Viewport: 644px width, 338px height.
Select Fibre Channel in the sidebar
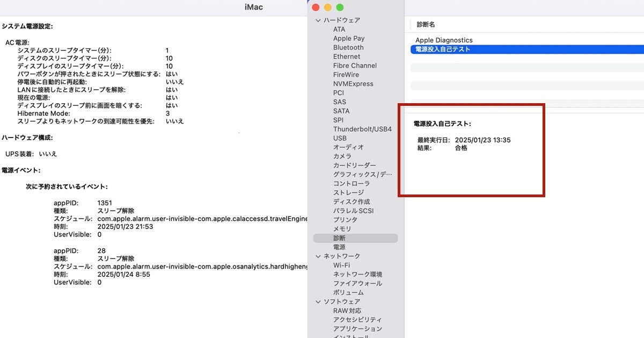[x=355, y=66]
